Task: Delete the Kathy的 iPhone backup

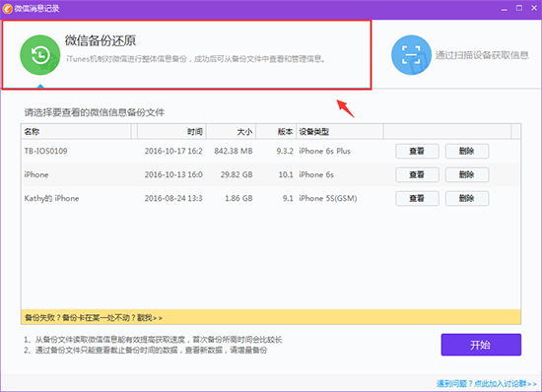Action: click(x=467, y=198)
